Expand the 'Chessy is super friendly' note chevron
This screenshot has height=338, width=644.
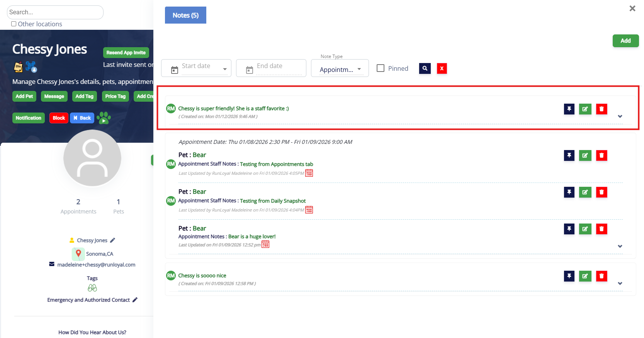(x=620, y=116)
